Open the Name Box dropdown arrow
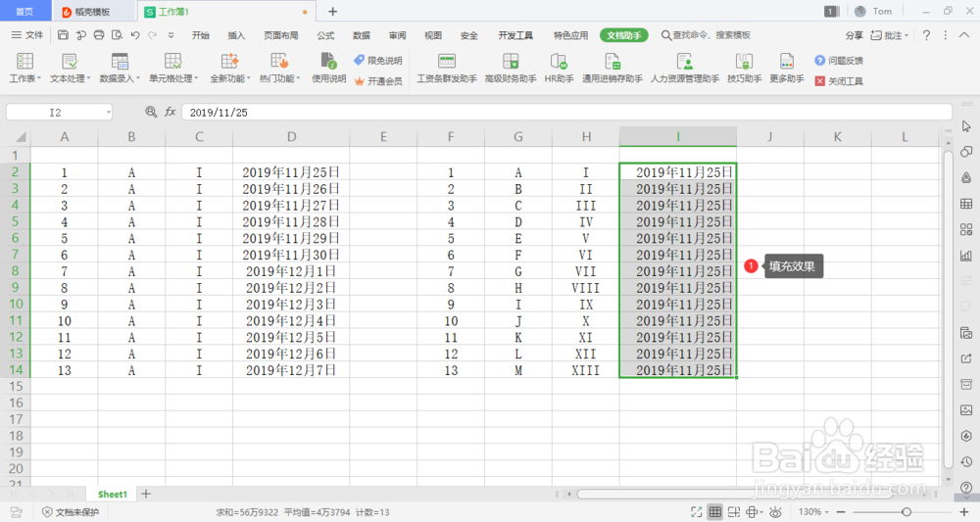980x522 pixels. pyautogui.click(x=108, y=113)
